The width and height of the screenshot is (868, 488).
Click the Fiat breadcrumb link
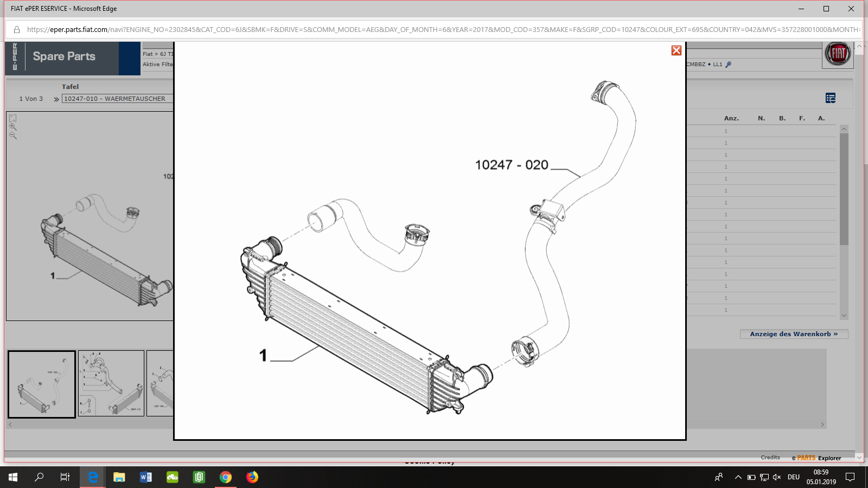pos(148,54)
